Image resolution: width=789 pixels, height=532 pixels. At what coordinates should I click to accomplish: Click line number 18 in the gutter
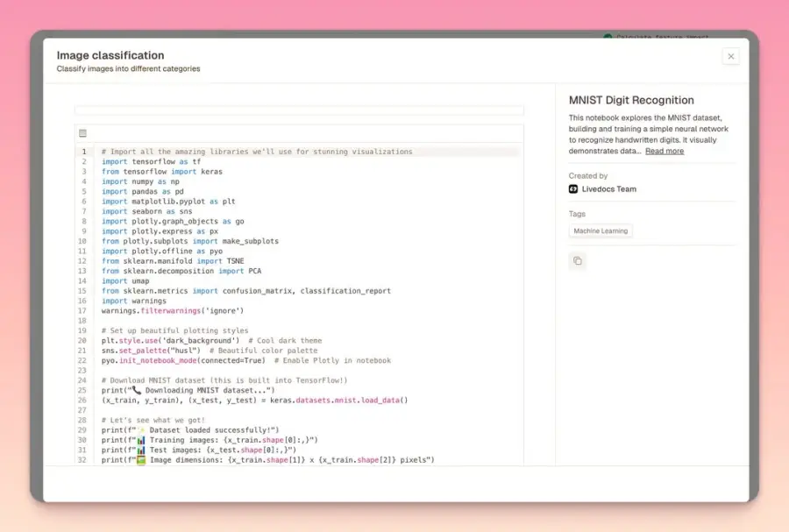(82, 321)
